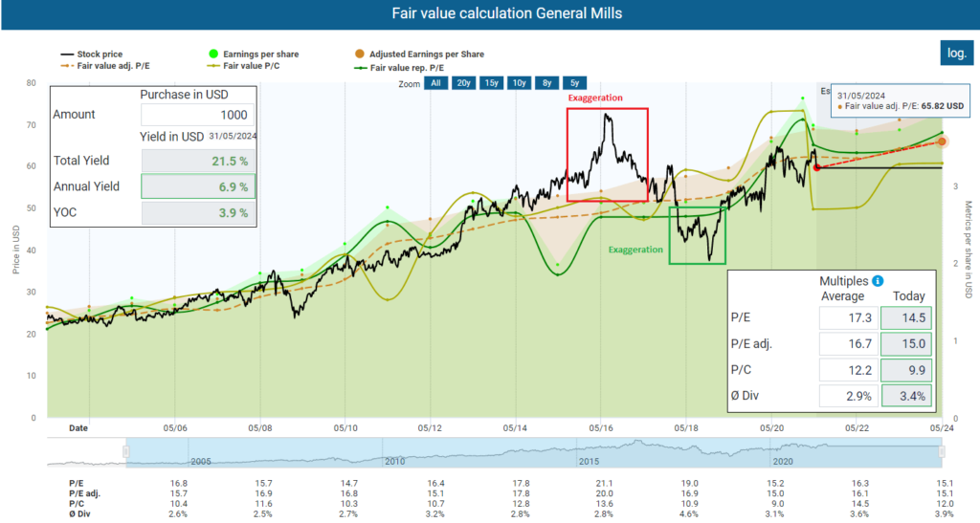The width and height of the screenshot is (980, 523).
Task: Click the Fair value calculation General Mills title
Action: [507, 13]
